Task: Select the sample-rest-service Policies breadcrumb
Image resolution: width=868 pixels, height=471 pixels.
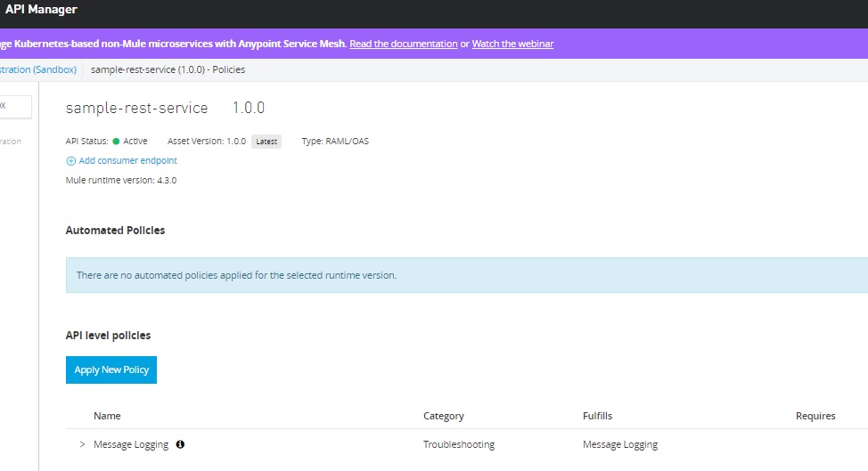Action: coord(168,69)
